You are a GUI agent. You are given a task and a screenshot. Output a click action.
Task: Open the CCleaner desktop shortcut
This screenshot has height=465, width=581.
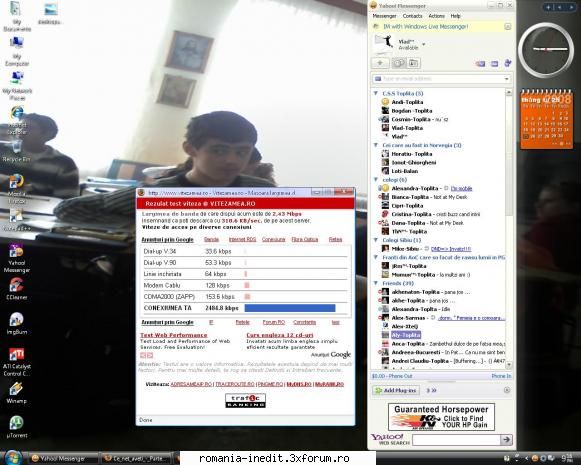click(17, 289)
